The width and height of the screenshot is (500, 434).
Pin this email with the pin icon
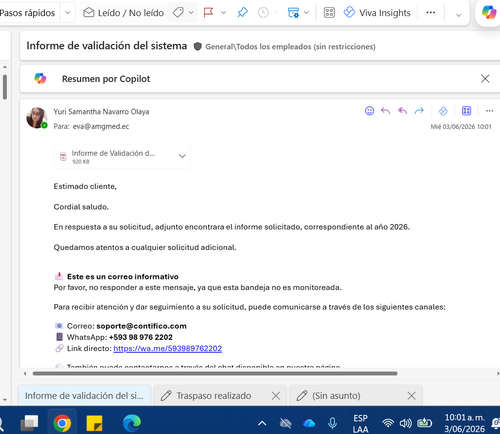tap(243, 13)
